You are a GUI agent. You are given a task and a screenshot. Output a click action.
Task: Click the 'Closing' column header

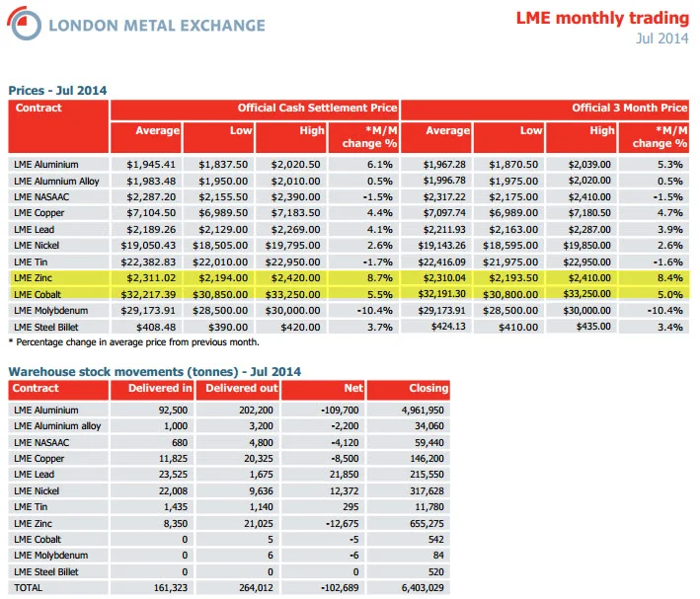pyautogui.click(x=428, y=389)
